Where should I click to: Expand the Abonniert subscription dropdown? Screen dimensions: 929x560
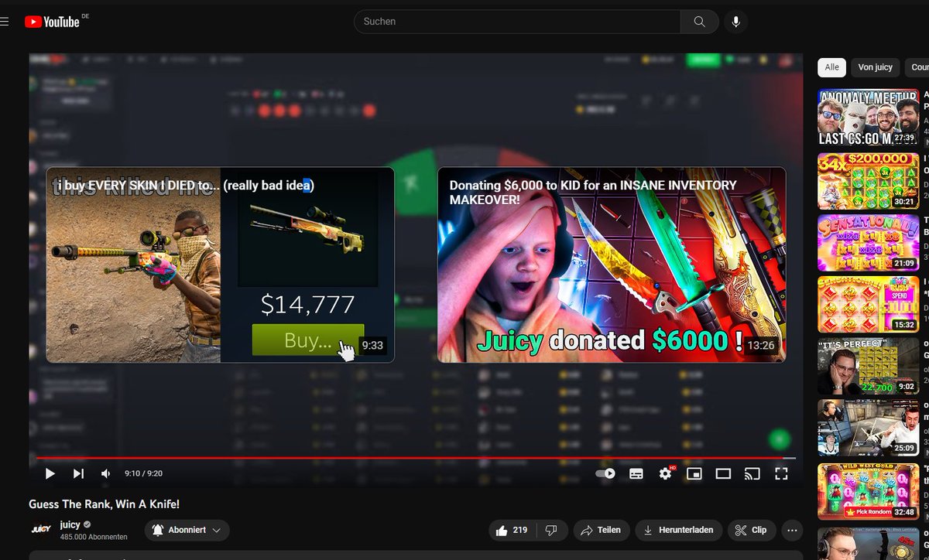(187, 530)
